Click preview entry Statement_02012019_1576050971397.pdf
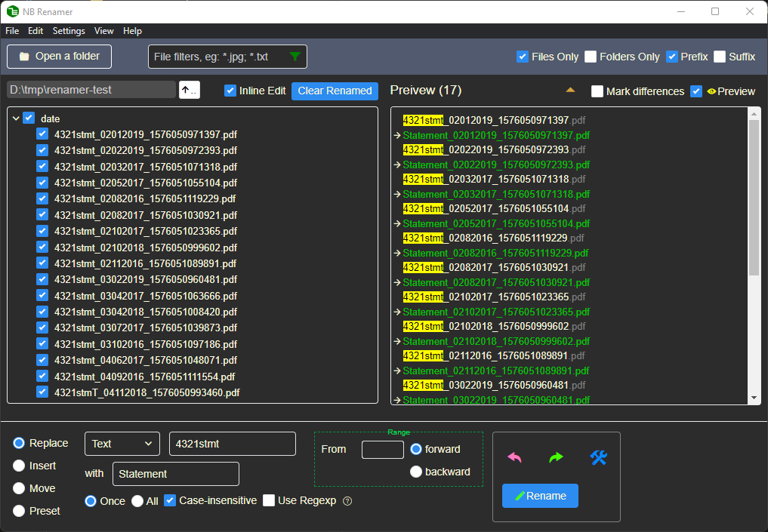The image size is (768, 532). (496, 135)
